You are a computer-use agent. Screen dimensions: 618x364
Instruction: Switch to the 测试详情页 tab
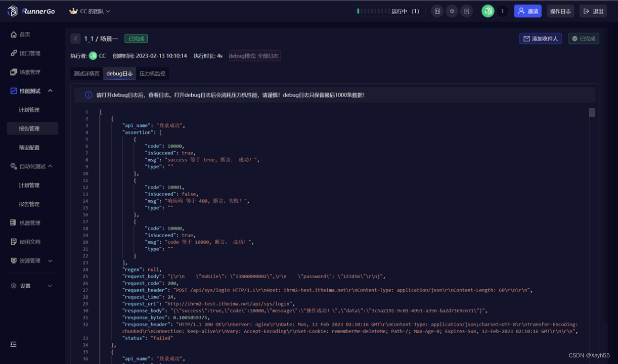(x=86, y=73)
